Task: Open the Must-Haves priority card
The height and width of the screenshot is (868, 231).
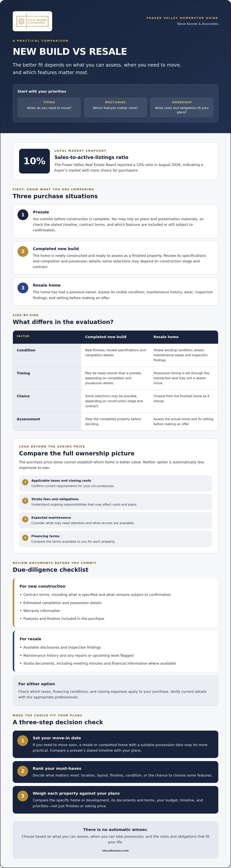Action: [x=115, y=107]
